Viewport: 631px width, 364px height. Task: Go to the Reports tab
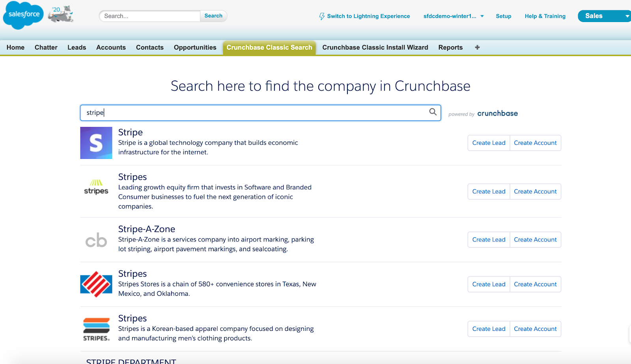[x=450, y=47]
